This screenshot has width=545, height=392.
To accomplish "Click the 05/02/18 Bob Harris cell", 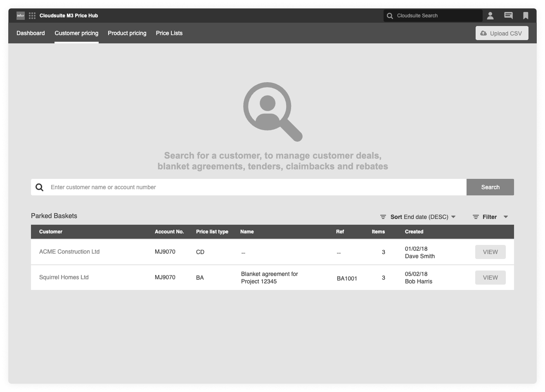I will click(x=419, y=278).
